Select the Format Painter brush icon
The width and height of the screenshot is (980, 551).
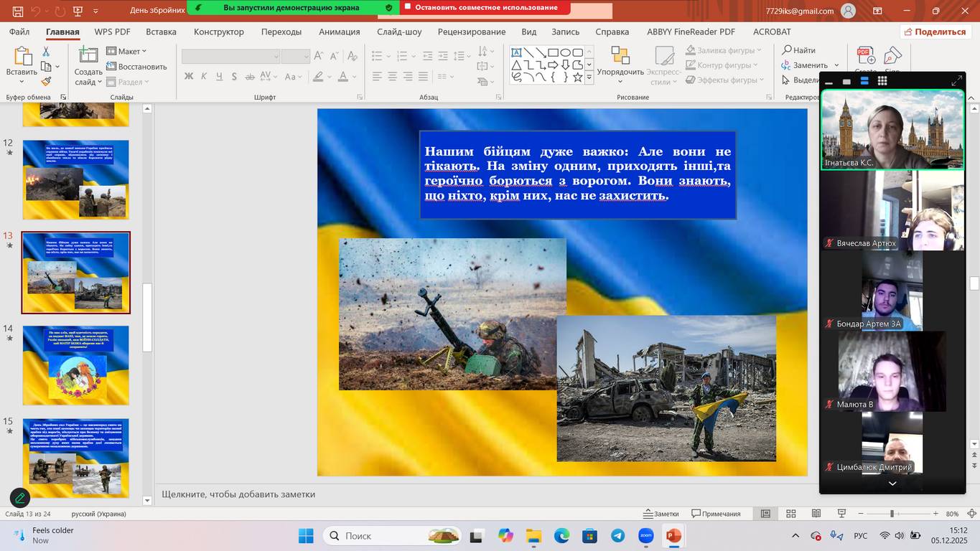point(46,82)
